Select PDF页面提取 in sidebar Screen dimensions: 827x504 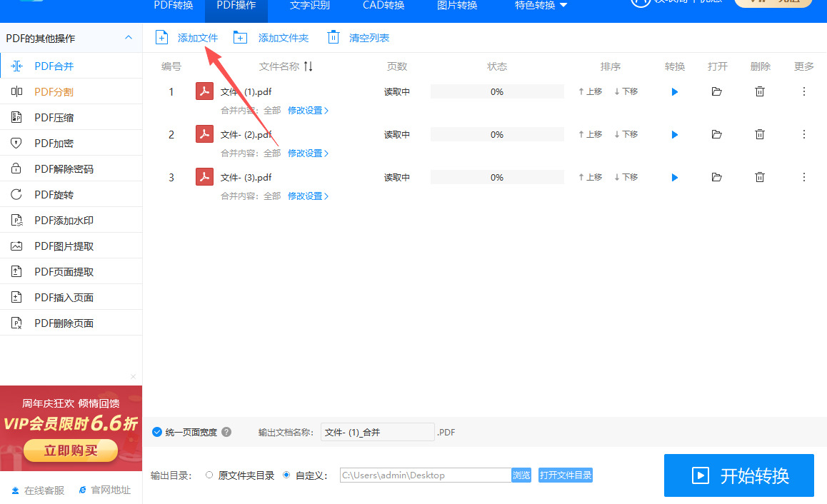click(71, 272)
